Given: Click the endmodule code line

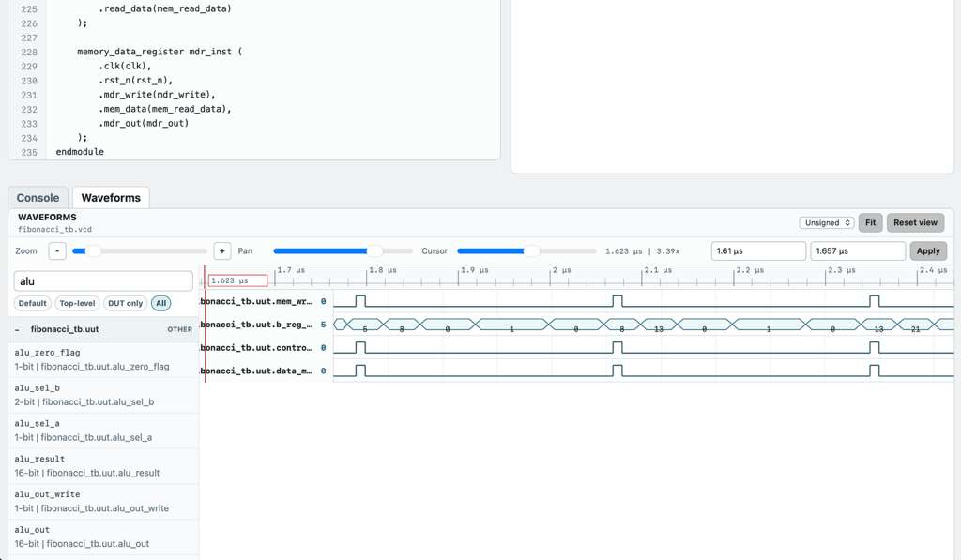Looking at the screenshot, I should click(80, 152).
